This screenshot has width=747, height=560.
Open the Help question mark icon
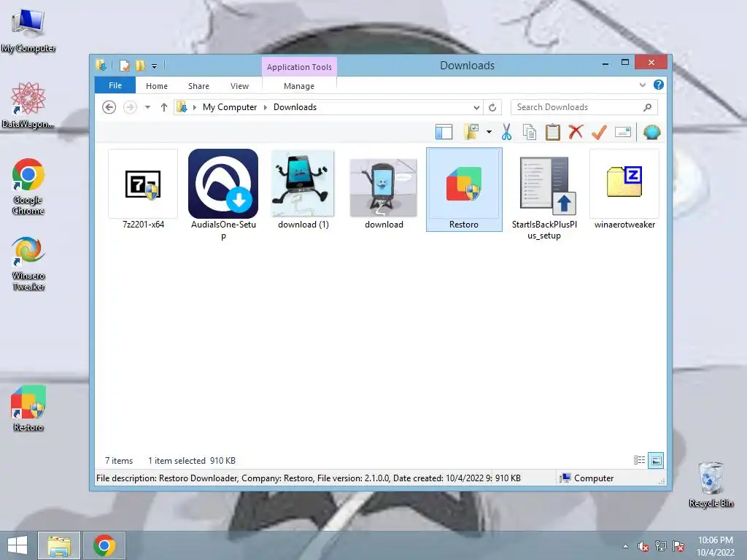[659, 85]
